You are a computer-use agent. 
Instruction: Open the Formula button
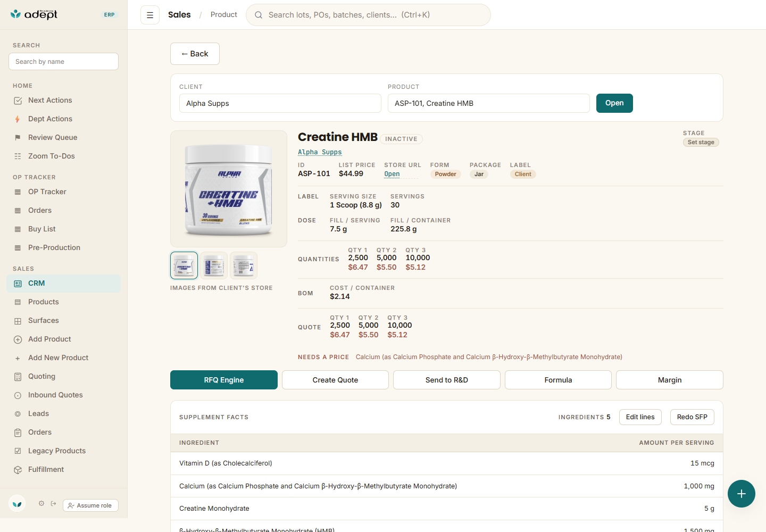[558, 380]
